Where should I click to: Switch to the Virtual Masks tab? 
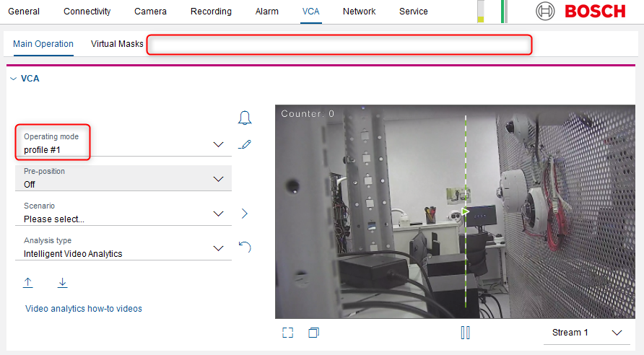(x=117, y=44)
